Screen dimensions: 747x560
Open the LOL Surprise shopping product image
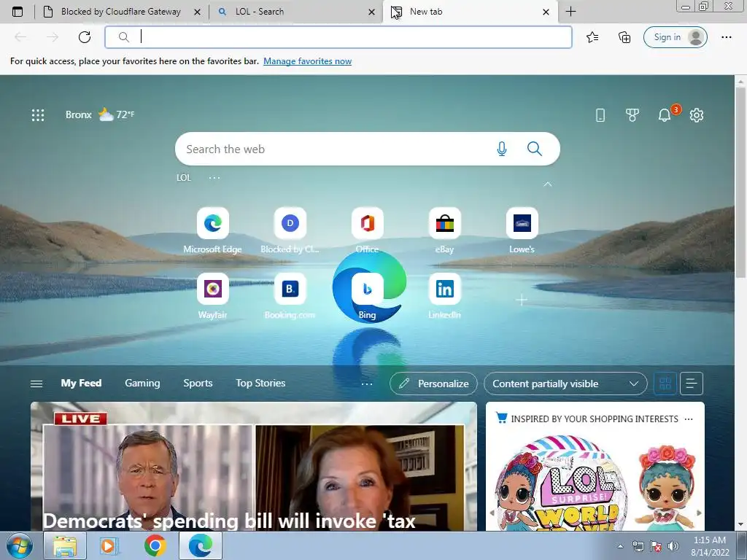coord(562,482)
